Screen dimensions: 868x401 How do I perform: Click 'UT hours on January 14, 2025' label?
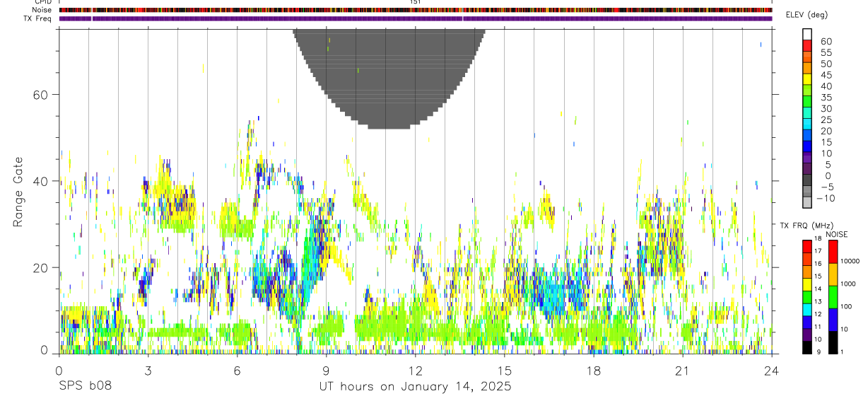[415, 386]
